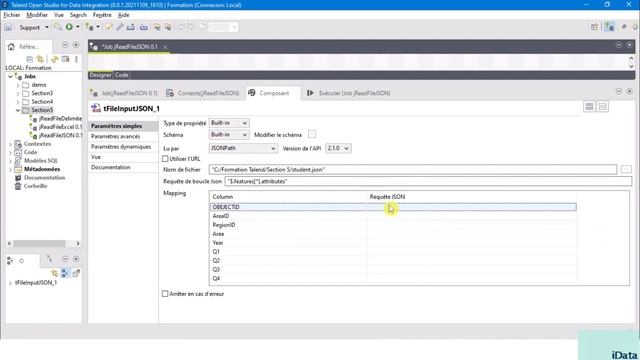Select the Corbeille recycle bin item

coord(35,186)
